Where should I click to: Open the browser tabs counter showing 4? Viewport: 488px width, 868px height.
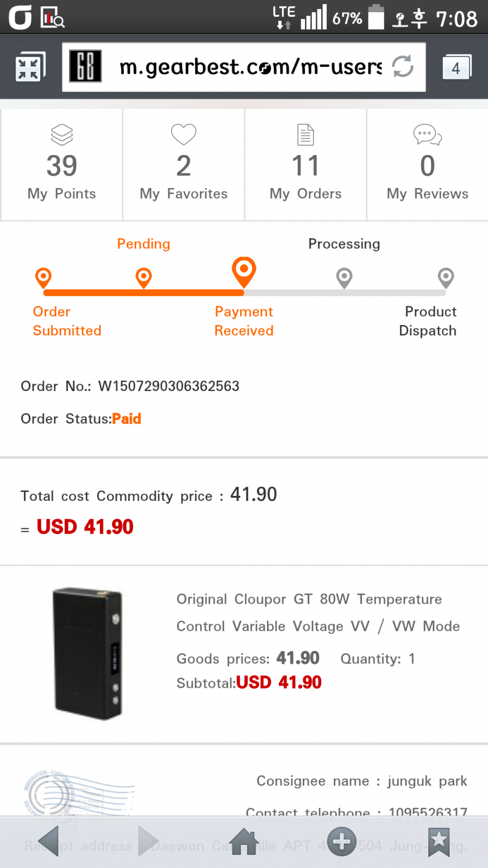[456, 67]
